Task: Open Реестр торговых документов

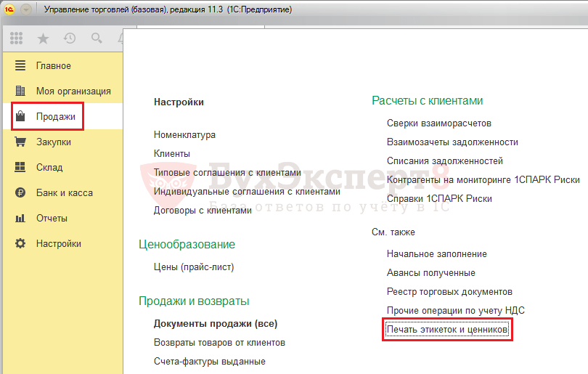Action: click(x=449, y=292)
